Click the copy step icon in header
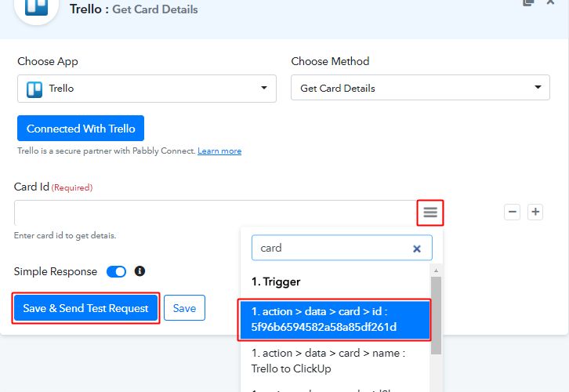Screen dimensions: 569x392 coord(528,2)
